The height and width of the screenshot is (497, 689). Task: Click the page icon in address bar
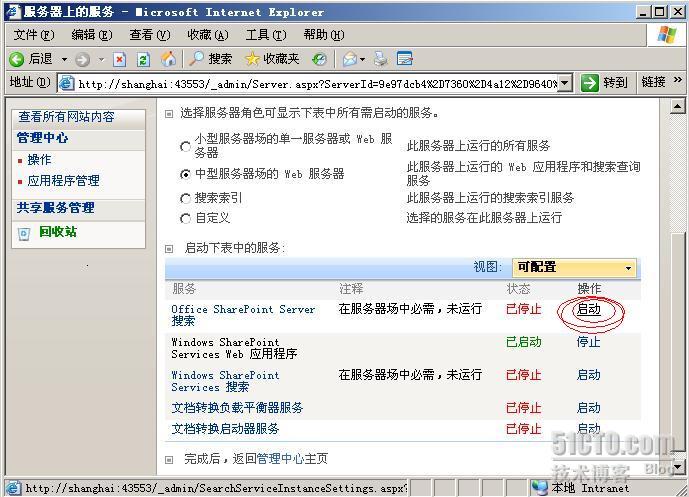(x=66, y=83)
